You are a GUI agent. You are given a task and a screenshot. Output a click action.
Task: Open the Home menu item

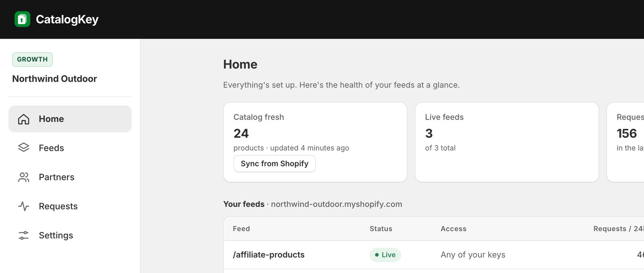(x=70, y=119)
